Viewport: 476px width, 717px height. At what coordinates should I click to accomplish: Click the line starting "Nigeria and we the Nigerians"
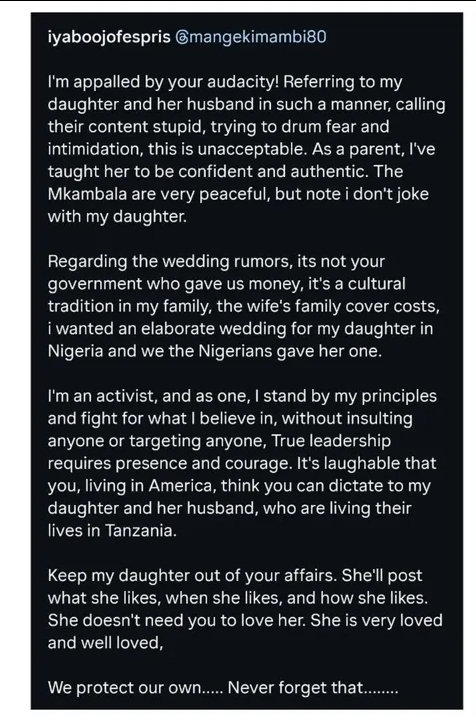(x=214, y=351)
